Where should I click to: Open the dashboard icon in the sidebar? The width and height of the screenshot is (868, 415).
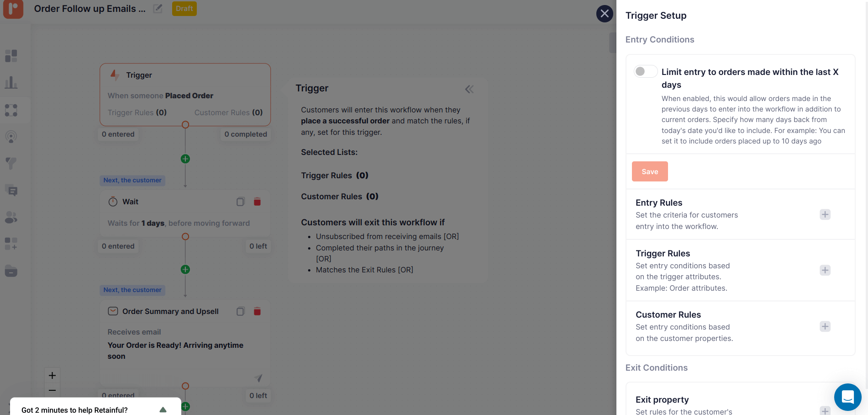(11, 56)
